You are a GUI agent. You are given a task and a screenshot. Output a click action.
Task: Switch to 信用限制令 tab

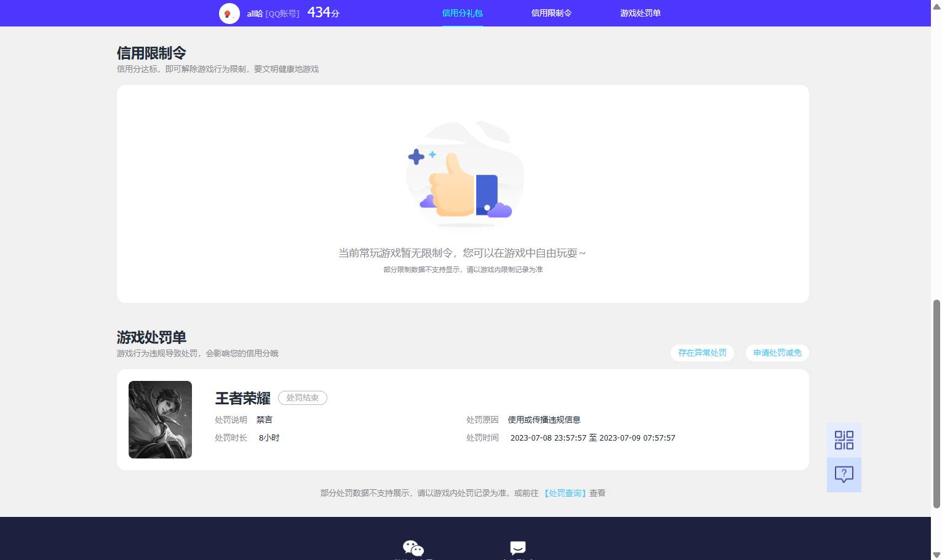[551, 13]
